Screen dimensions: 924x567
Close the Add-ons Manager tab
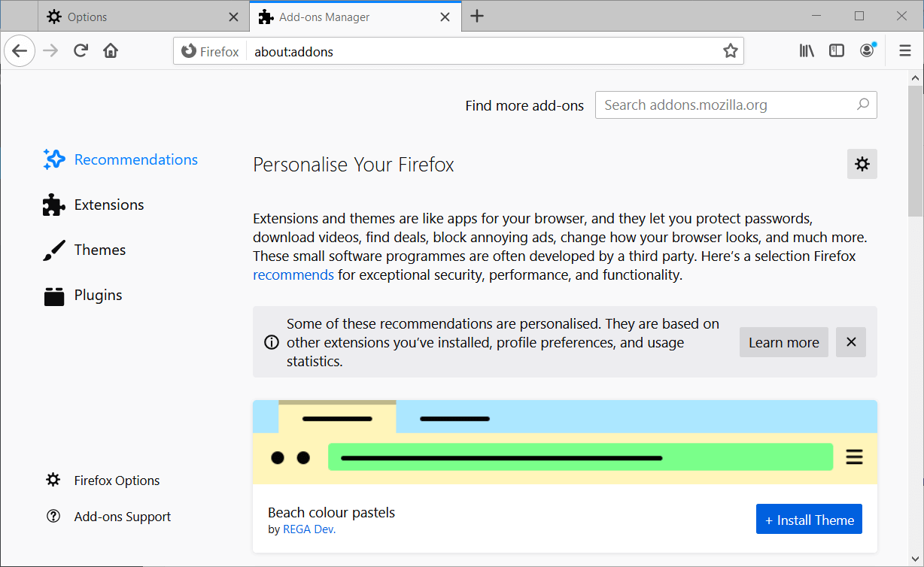(445, 17)
